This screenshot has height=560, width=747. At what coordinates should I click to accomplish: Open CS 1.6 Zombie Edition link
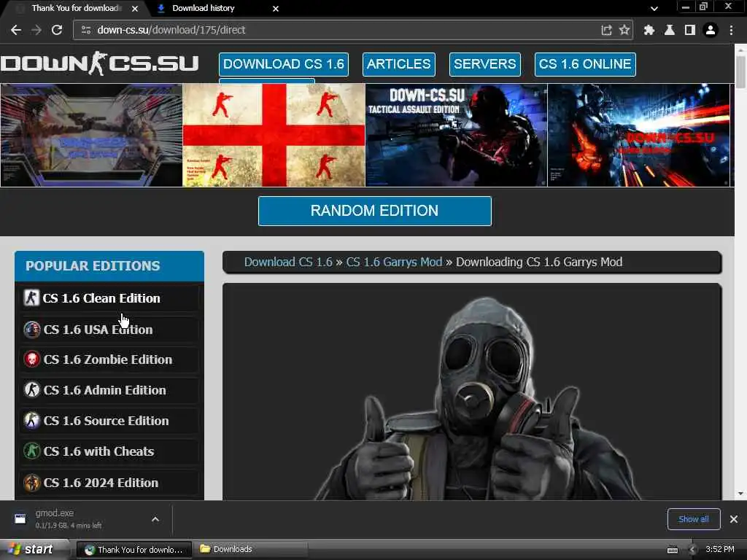point(108,359)
